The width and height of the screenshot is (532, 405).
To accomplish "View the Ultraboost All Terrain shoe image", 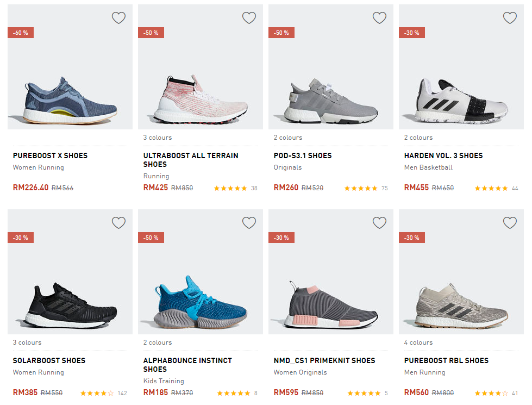I will tap(200, 98).
